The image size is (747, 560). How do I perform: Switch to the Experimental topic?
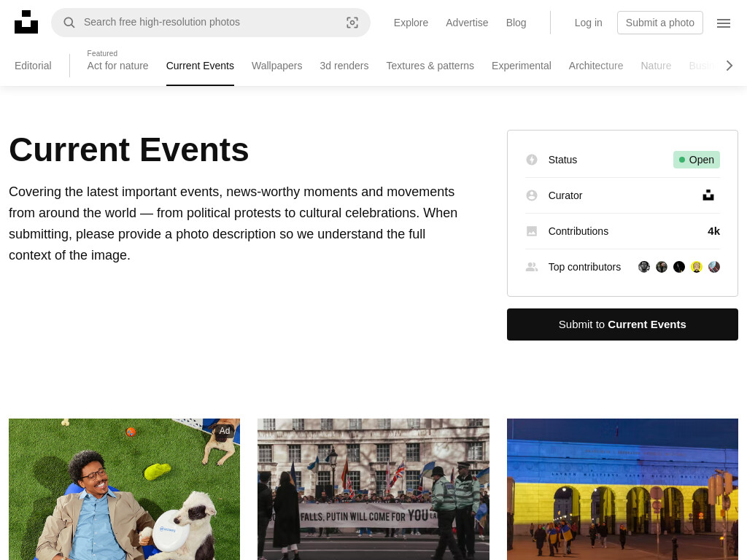(x=521, y=66)
